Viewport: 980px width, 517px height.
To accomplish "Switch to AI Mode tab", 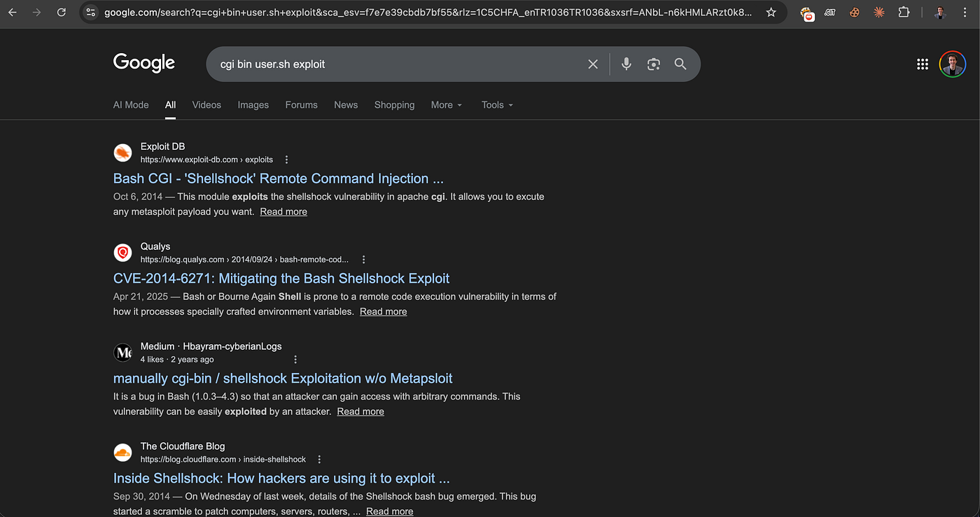I will tap(131, 105).
